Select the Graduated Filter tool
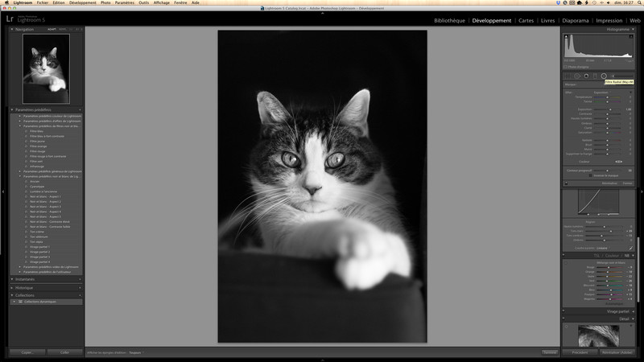Viewport: 644px width, 362px height. tap(595, 76)
